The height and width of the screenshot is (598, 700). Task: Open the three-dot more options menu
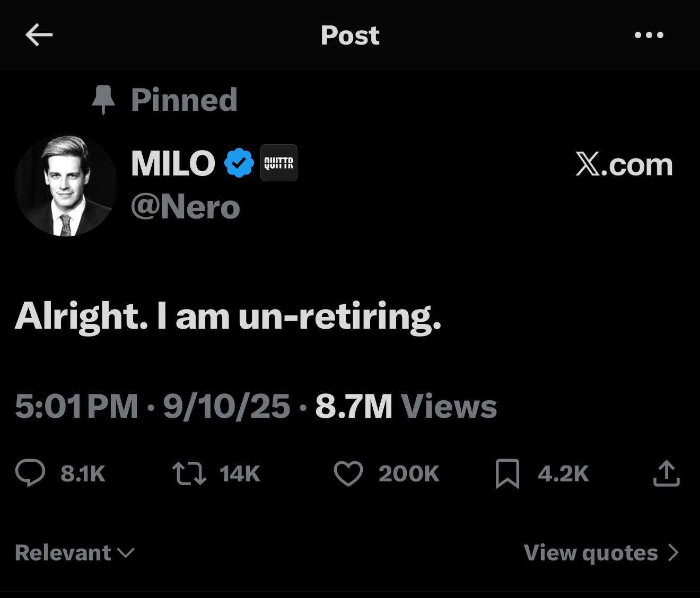[649, 36]
